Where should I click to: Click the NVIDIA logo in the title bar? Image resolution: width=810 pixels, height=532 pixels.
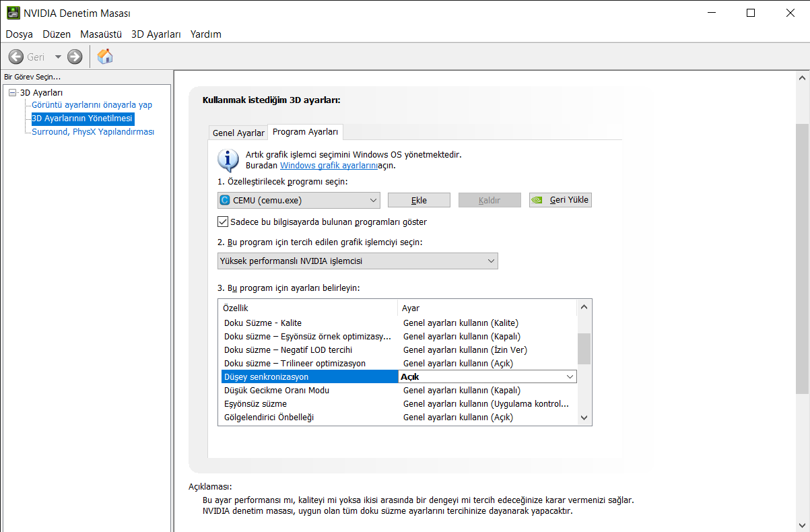coord(13,13)
